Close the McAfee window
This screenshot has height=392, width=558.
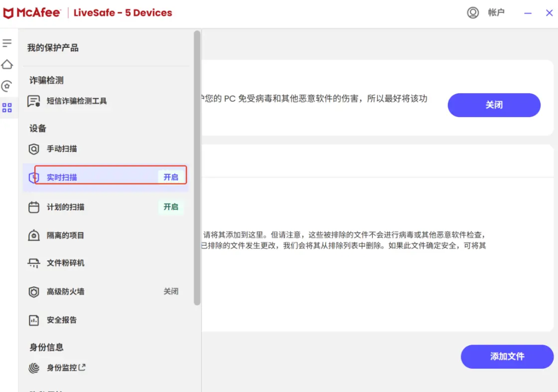click(x=549, y=13)
